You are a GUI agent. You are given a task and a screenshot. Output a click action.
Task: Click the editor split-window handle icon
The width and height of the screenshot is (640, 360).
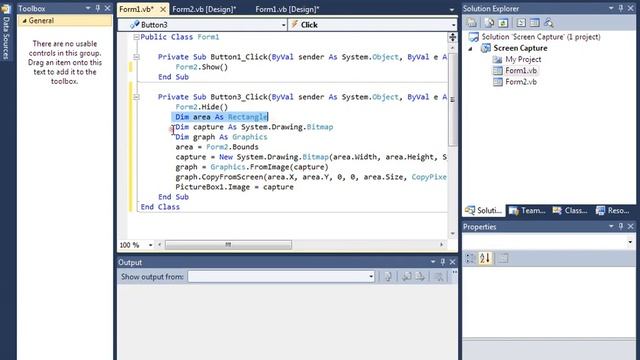[452, 38]
